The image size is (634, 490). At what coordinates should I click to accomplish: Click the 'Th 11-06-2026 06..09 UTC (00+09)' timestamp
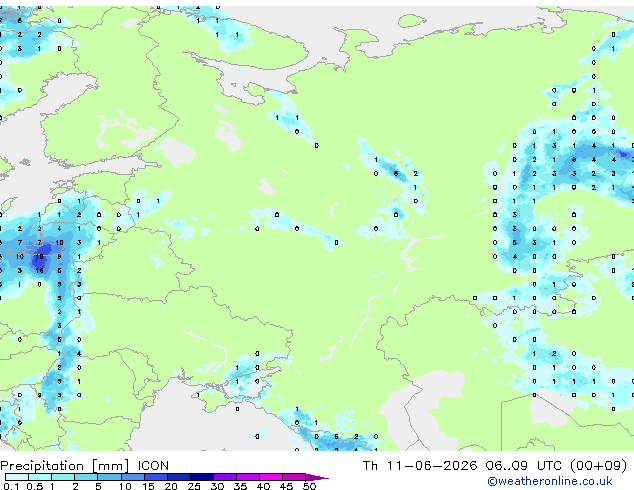tap(495, 465)
